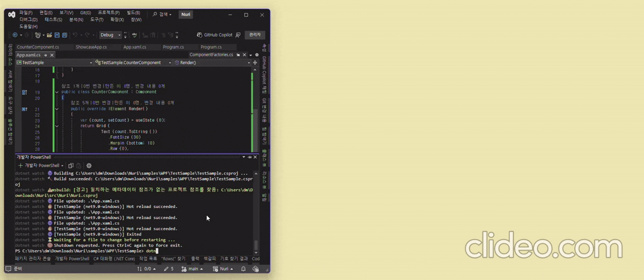Image resolution: width=644 pixels, height=280 pixels.
Task: Open the Git(G) menu
Action: tap(85, 13)
